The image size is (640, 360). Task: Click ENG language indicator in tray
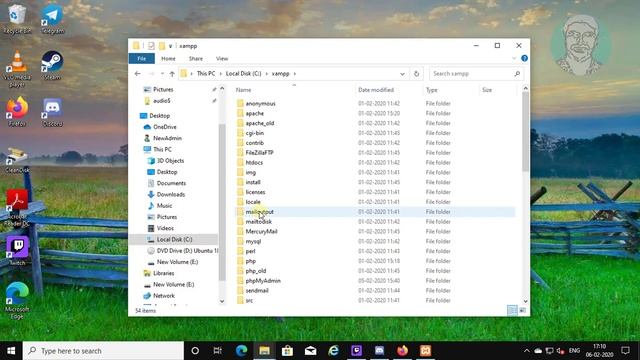pos(574,351)
